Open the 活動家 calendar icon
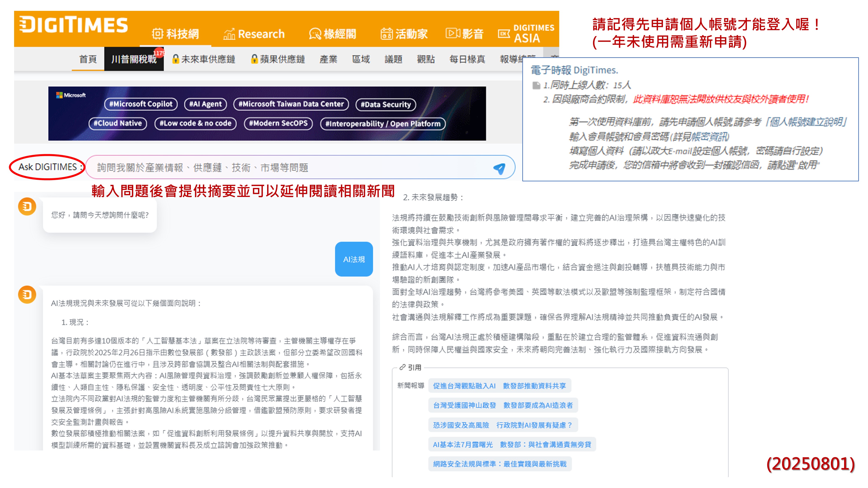 pos(386,34)
